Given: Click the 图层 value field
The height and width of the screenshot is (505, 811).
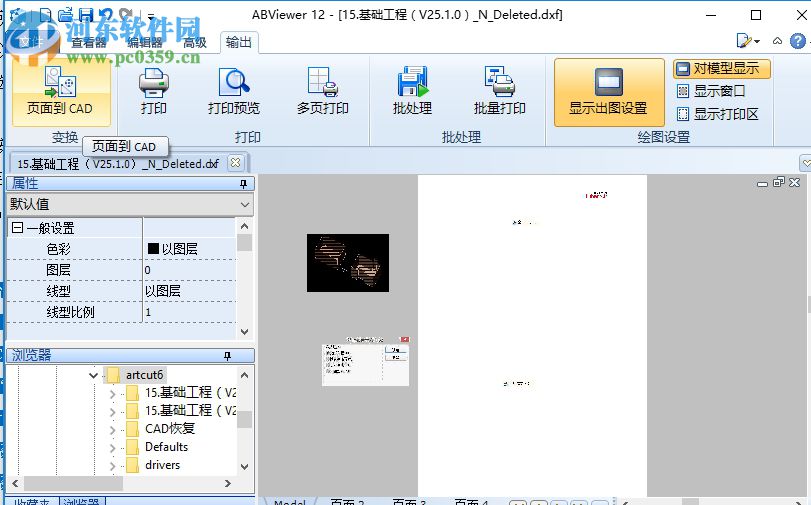Looking at the screenshot, I should [189, 270].
